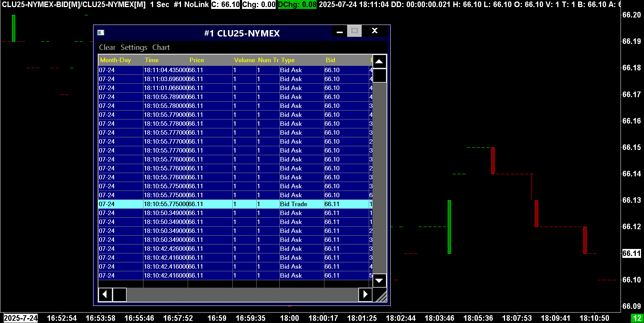
Task: Click the vertical scrollbar thumb
Action: [x=379, y=76]
